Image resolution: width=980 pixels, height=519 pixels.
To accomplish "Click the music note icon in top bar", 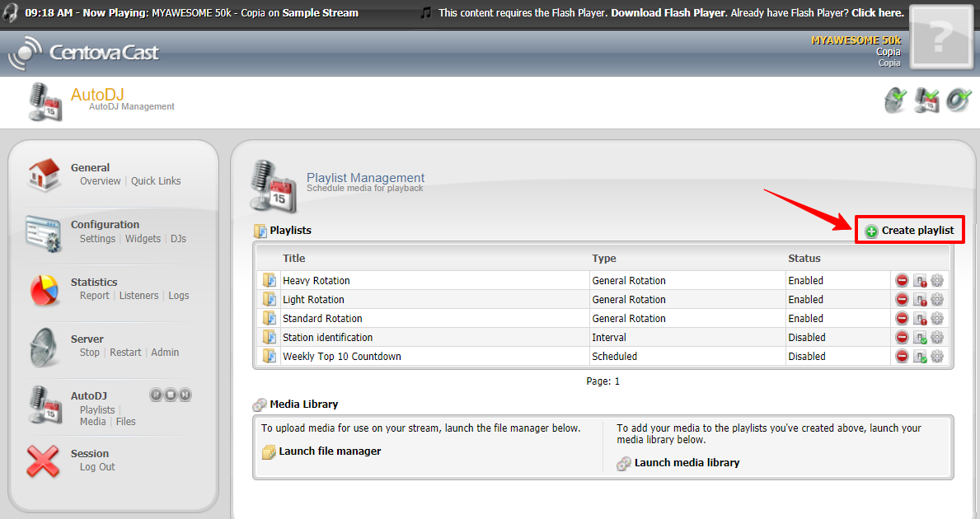I will pos(425,12).
